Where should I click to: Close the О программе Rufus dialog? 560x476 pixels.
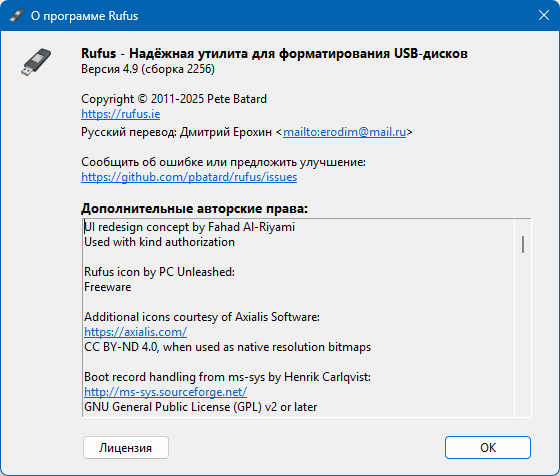coord(544,15)
